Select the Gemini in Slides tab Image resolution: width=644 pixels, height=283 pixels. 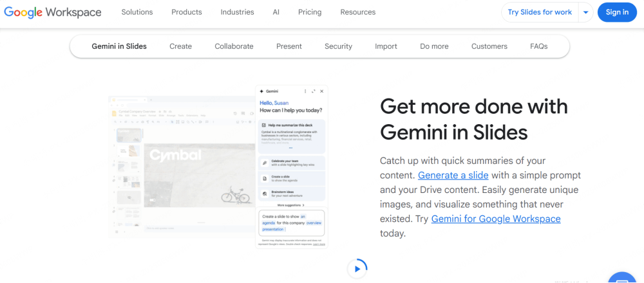point(119,46)
